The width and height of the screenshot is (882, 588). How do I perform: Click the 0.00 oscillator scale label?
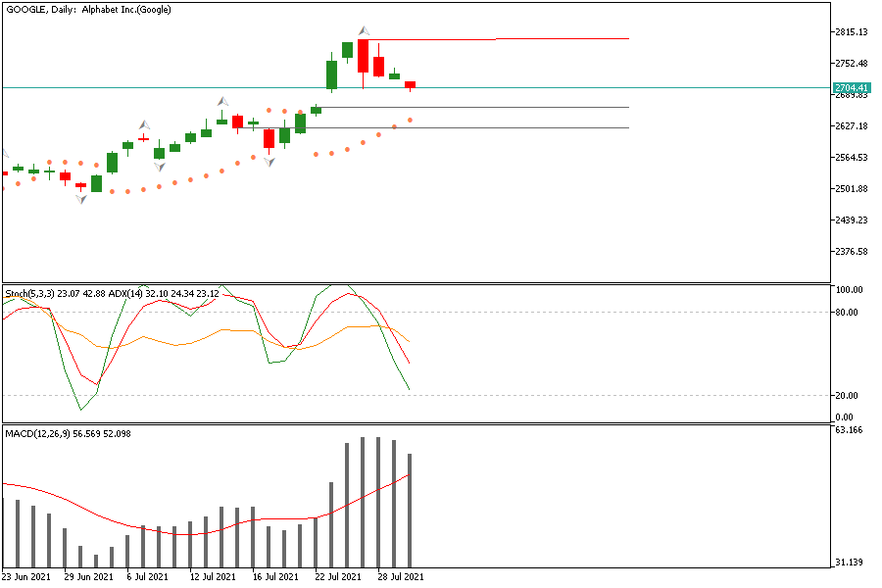click(845, 416)
